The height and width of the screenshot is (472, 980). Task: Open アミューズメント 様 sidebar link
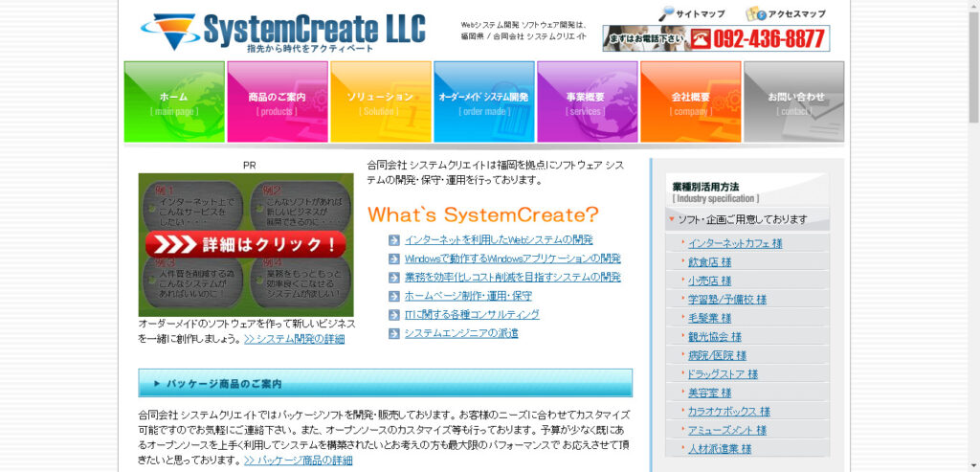(727, 431)
